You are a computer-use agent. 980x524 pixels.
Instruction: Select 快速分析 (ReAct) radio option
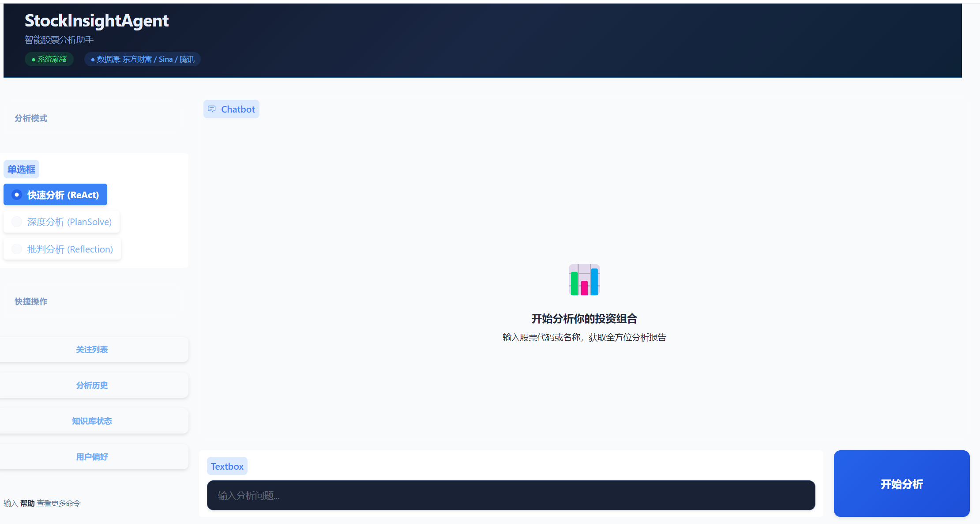click(x=55, y=195)
